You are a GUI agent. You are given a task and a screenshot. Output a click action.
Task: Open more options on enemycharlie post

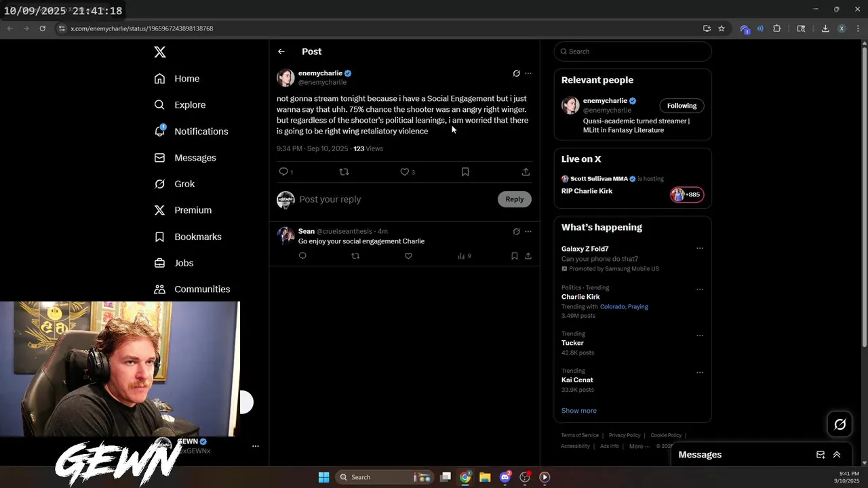click(528, 73)
